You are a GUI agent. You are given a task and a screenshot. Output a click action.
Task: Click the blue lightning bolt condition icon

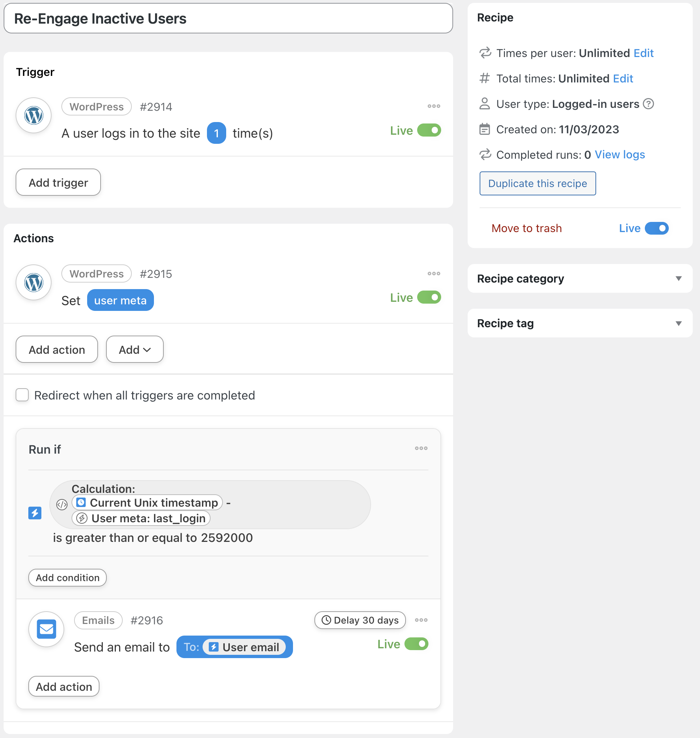pos(35,513)
